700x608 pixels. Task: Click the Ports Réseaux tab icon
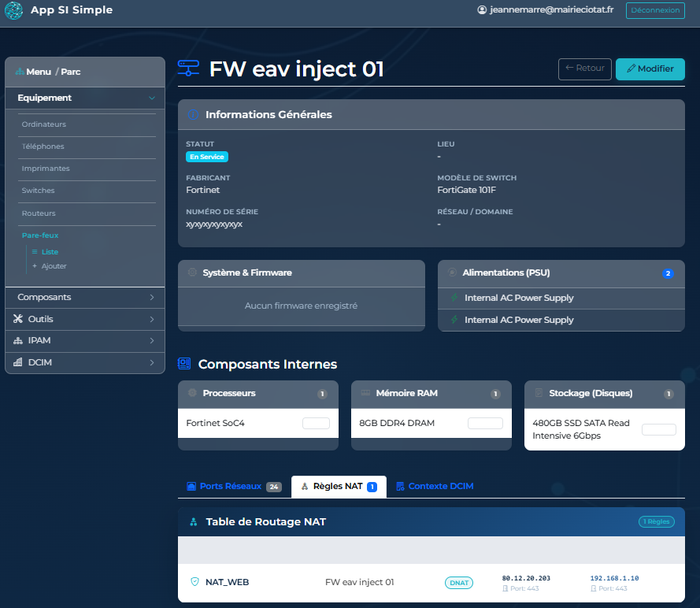pos(191,486)
